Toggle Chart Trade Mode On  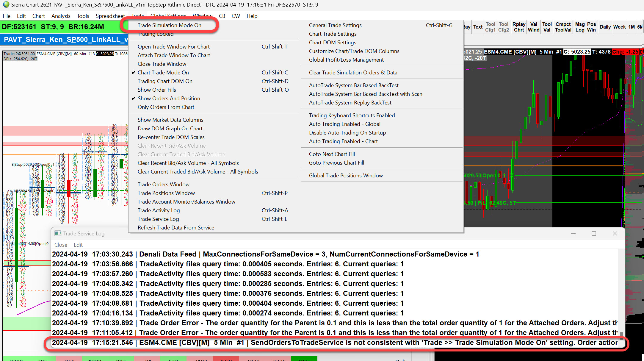(x=163, y=73)
